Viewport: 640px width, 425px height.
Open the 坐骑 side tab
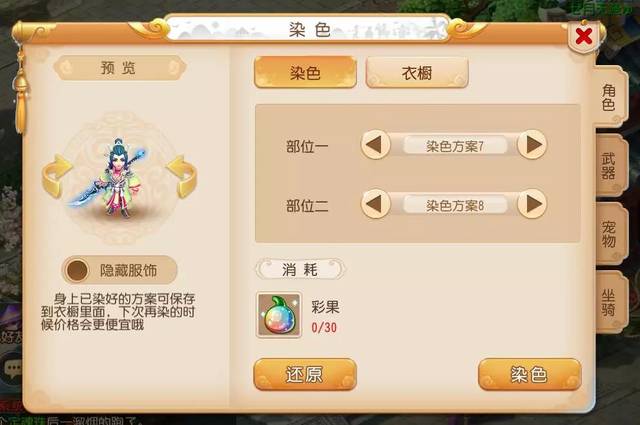(x=609, y=303)
